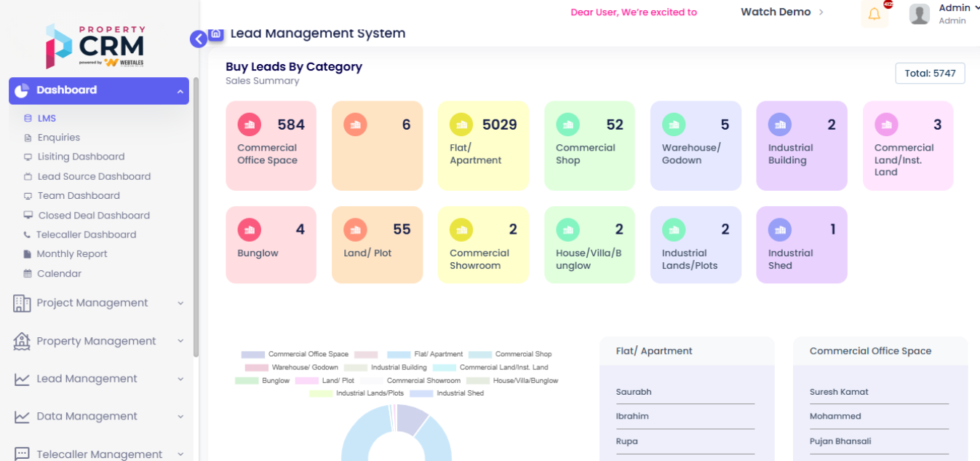Click the Flat/Apartment category card icon
This screenshot has width=980, height=461.
click(x=461, y=125)
